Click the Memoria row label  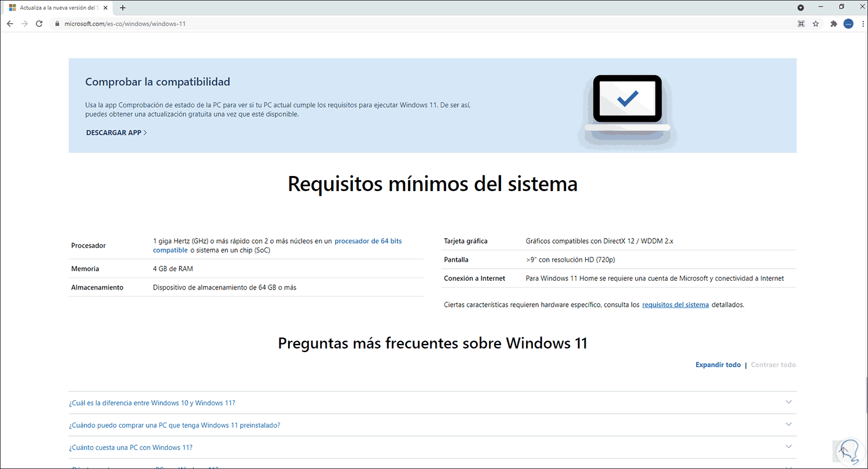[85, 269]
